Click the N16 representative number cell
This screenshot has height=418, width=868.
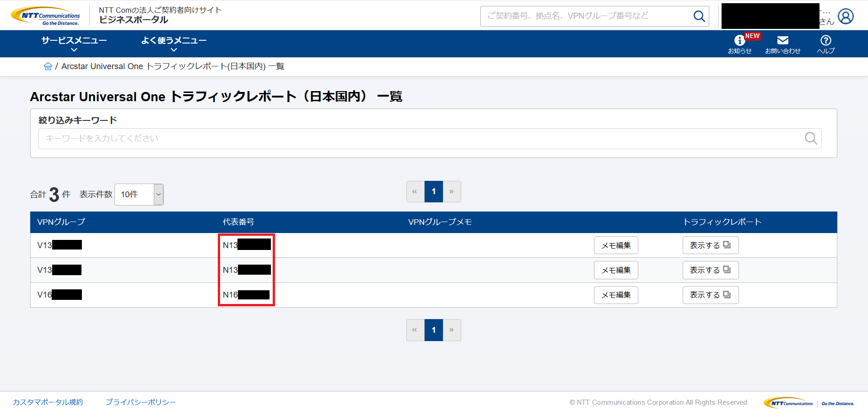246,295
